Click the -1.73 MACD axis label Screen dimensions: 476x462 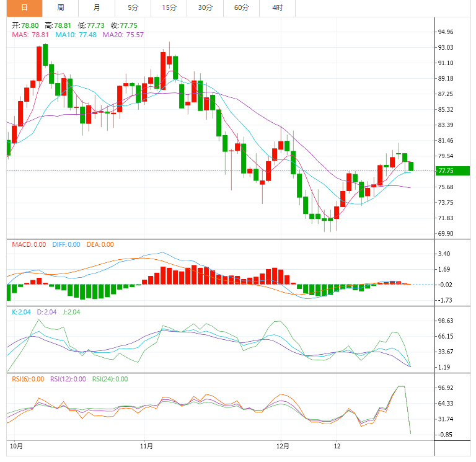click(445, 300)
